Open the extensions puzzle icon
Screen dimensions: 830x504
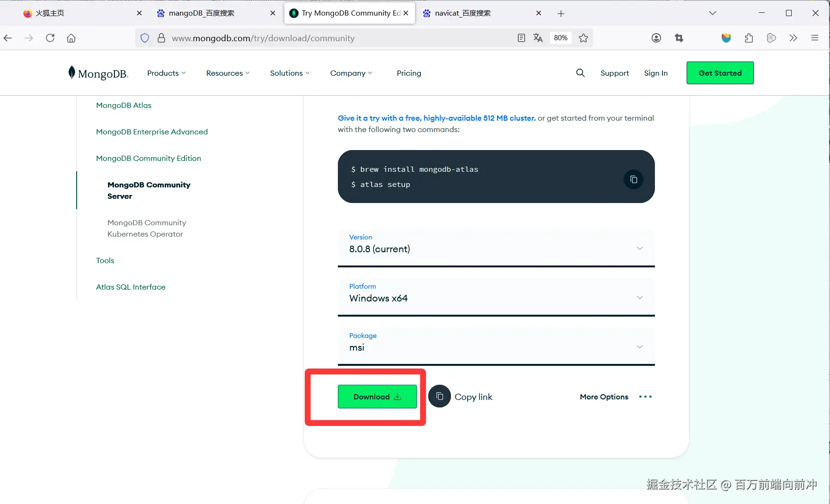coord(749,38)
